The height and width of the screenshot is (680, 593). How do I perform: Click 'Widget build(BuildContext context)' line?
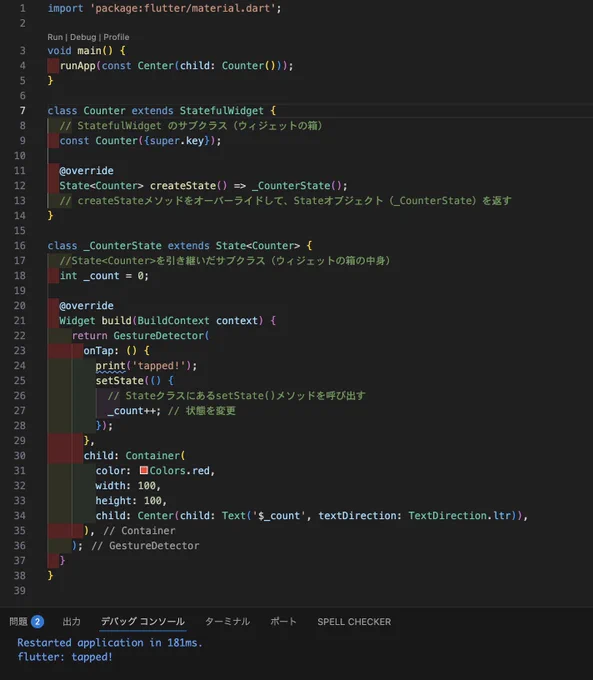click(x=167, y=320)
